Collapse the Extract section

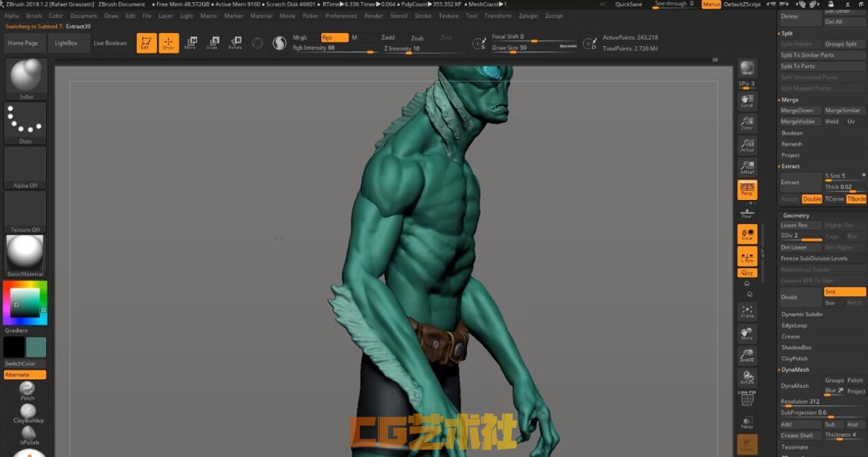tap(790, 166)
